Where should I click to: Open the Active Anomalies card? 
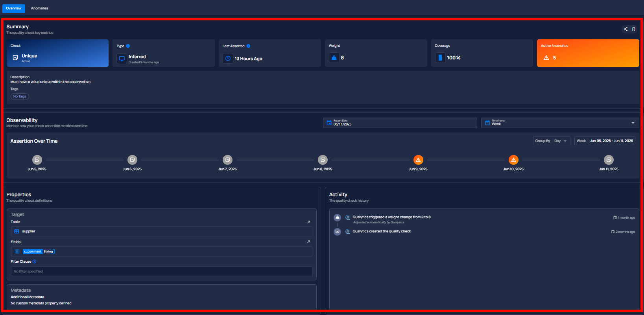(x=588, y=53)
